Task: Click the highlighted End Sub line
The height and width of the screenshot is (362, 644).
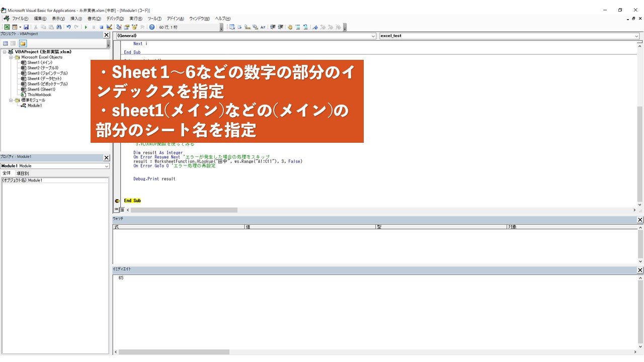Action: [x=132, y=201]
